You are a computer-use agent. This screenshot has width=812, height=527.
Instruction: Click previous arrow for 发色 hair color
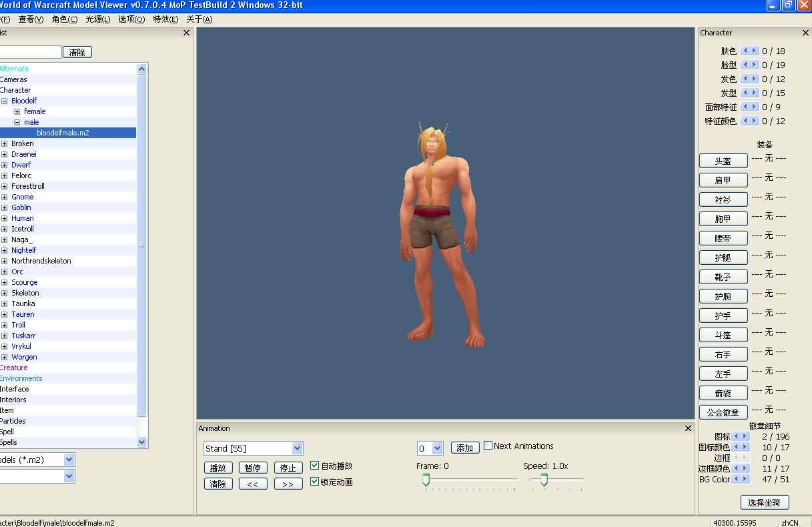tap(746, 79)
